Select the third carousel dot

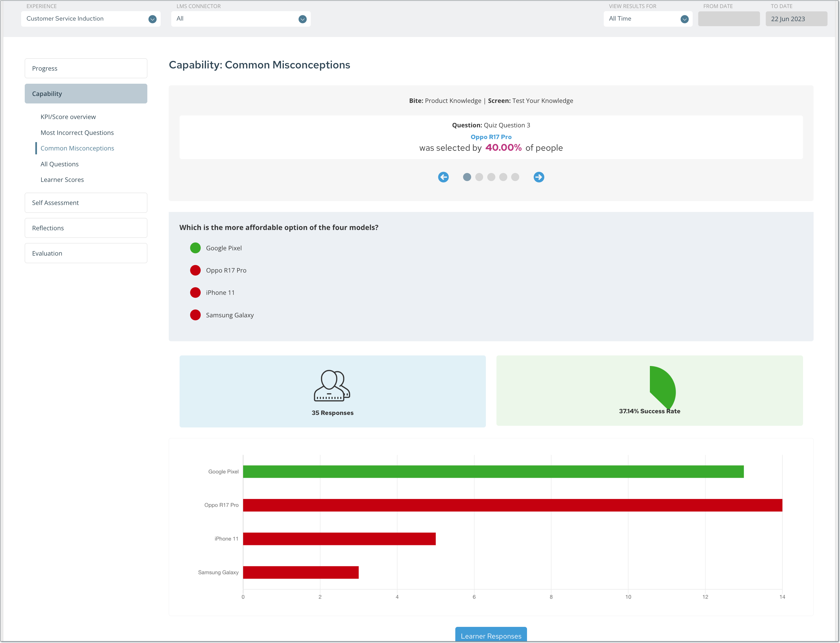point(491,177)
